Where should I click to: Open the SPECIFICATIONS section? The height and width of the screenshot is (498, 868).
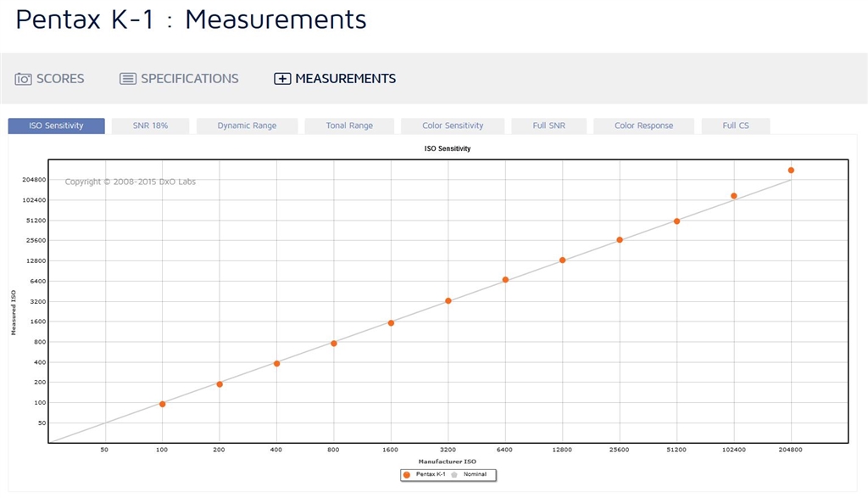pyautogui.click(x=179, y=79)
